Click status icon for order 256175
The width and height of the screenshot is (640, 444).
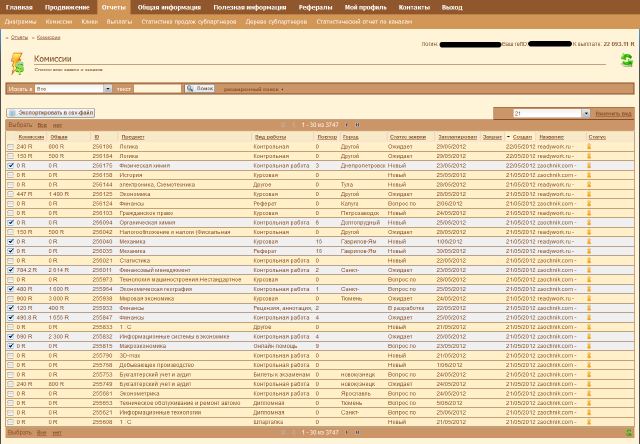click(x=590, y=165)
